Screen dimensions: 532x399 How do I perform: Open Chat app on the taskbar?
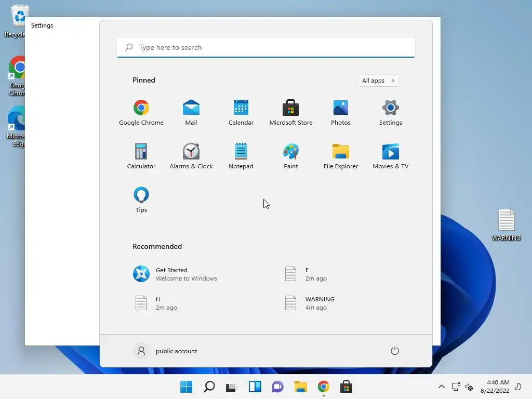(277, 387)
